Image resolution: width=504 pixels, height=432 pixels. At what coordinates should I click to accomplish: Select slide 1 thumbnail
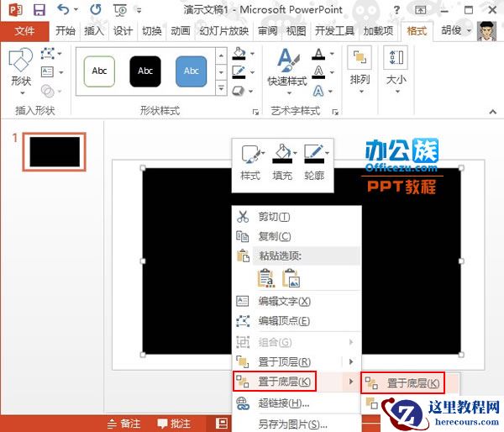(55, 151)
